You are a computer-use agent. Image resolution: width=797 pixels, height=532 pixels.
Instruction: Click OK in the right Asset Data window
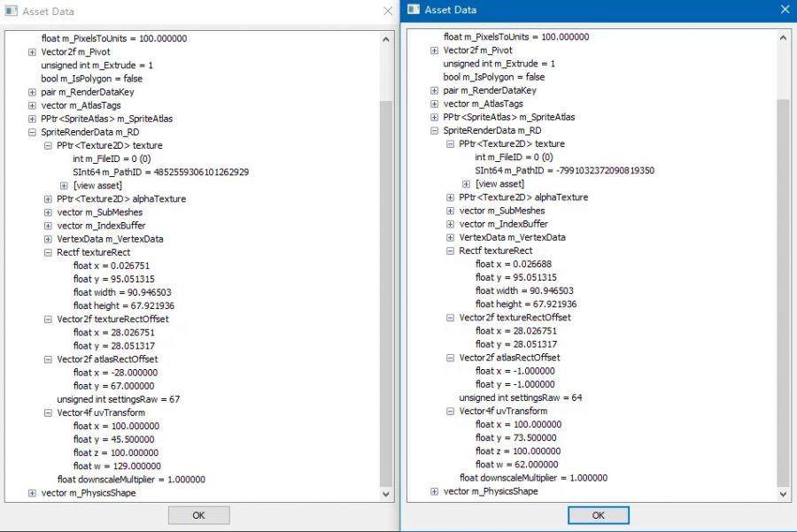coord(599,515)
